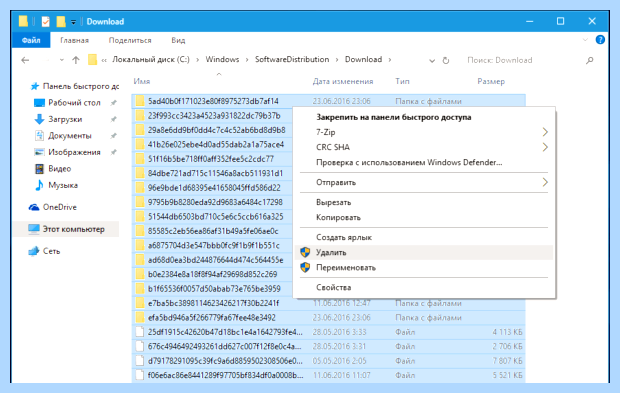620x393 pixels.
Task: Click Download breadcrumb segment
Action: tap(363, 60)
